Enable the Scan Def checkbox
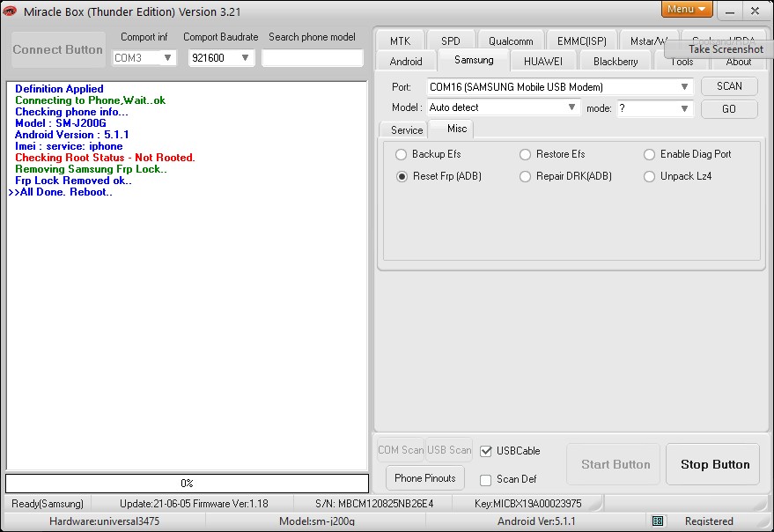The height and width of the screenshot is (532, 774). click(486, 480)
